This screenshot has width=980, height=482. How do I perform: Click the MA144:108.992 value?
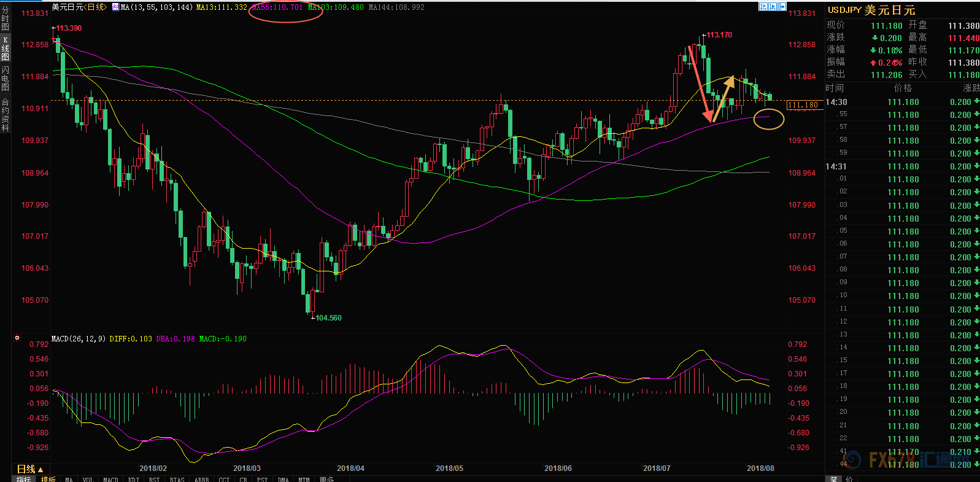(396, 7)
